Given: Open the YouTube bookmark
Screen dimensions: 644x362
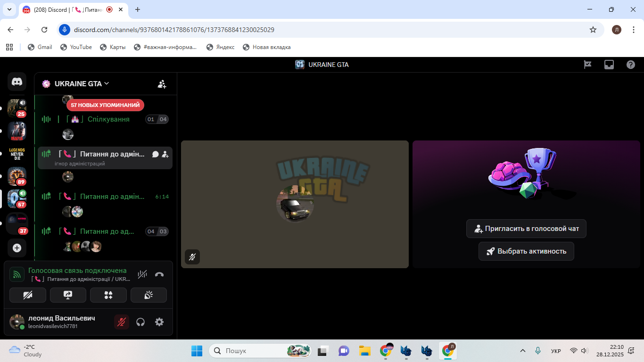Looking at the screenshot, I should [76, 47].
